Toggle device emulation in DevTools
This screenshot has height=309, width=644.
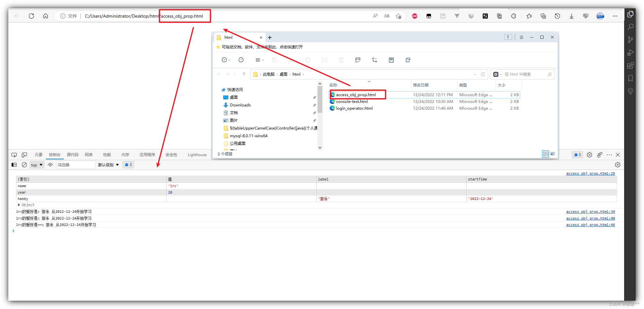[24, 155]
